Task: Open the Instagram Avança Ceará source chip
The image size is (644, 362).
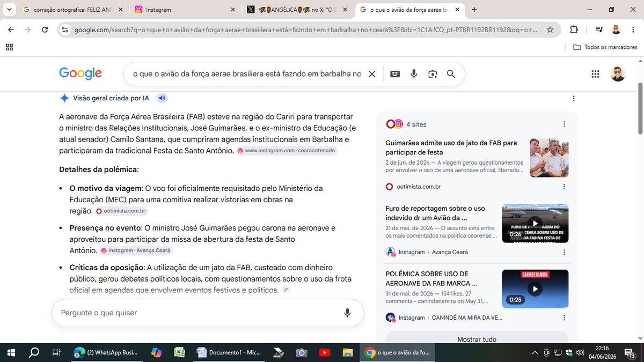Action: click(x=136, y=250)
